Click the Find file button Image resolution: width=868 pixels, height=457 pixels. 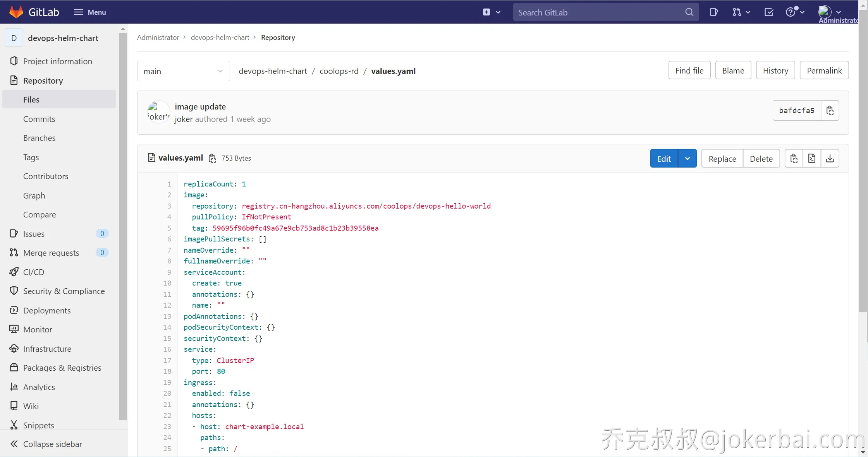click(689, 70)
